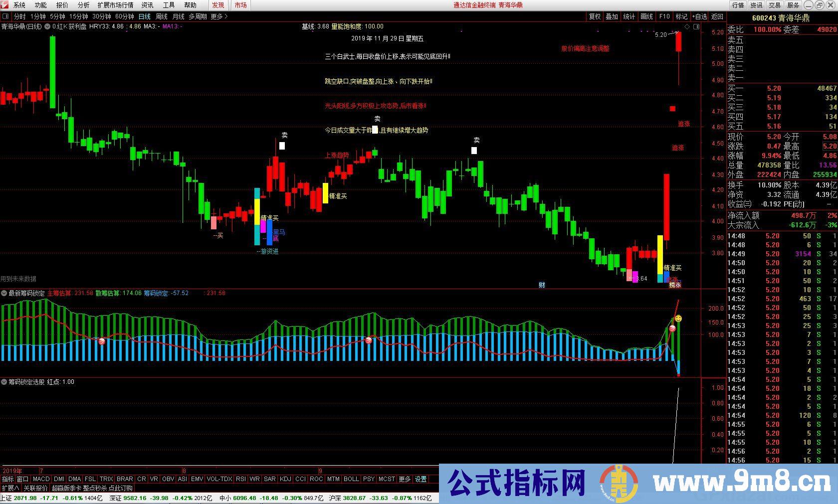The width and height of the screenshot is (838, 504).
Task: Click the first red signal ball on chip chart
Action: point(102,341)
